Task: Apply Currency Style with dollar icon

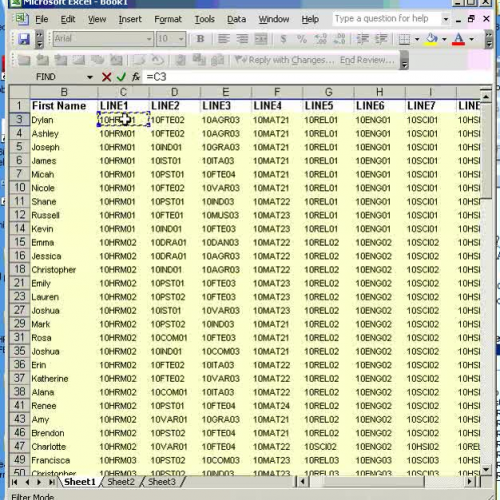Action: [x=283, y=39]
